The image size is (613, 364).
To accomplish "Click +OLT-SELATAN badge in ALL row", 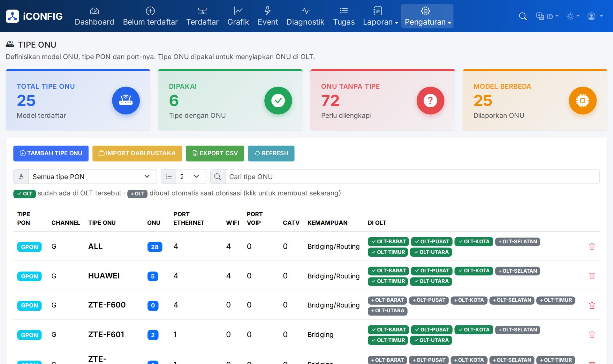I will (x=518, y=242).
